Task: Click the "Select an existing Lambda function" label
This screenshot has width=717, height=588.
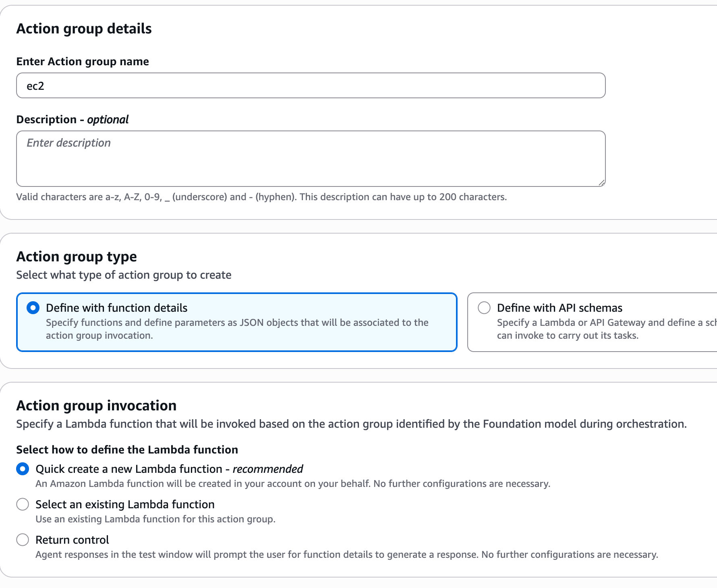Action: point(125,505)
